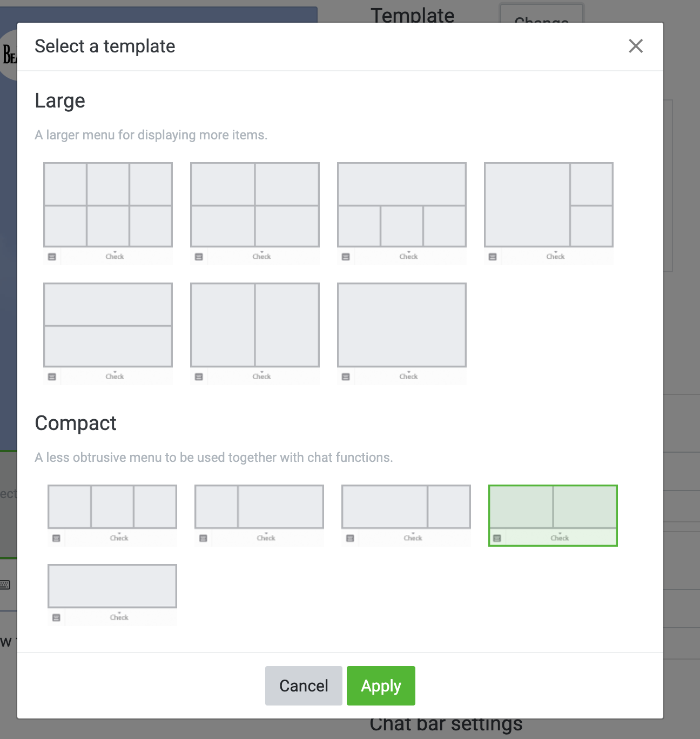Screen dimensions: 700x739
Task: Click the keyboard icon on the large-left-two-right template
Action: (x=492, y=256)
